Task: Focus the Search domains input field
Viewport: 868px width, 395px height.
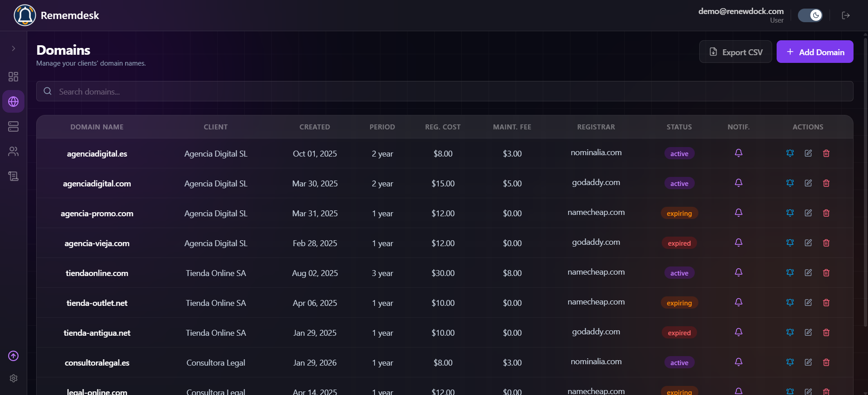Action: coord(445,91)
